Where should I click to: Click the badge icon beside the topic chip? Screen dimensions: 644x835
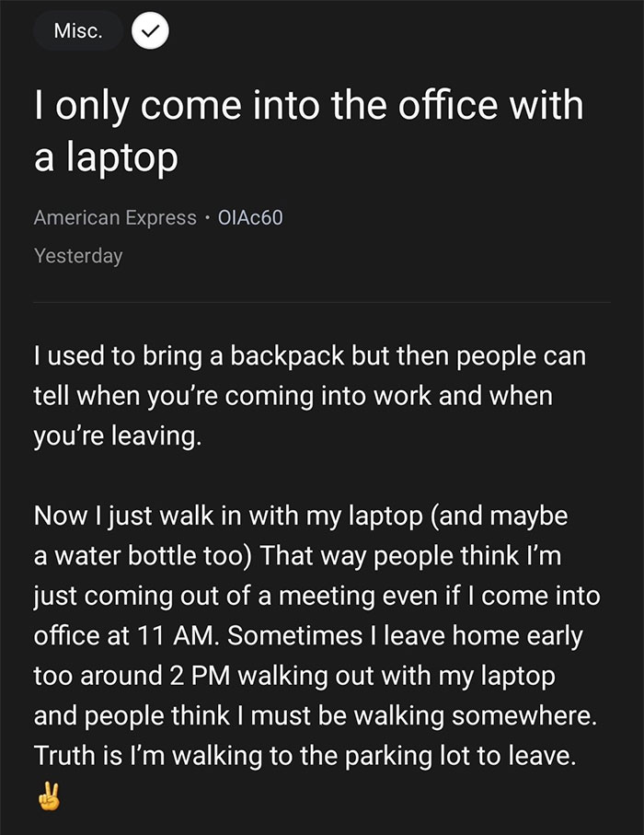click(149, 30)
